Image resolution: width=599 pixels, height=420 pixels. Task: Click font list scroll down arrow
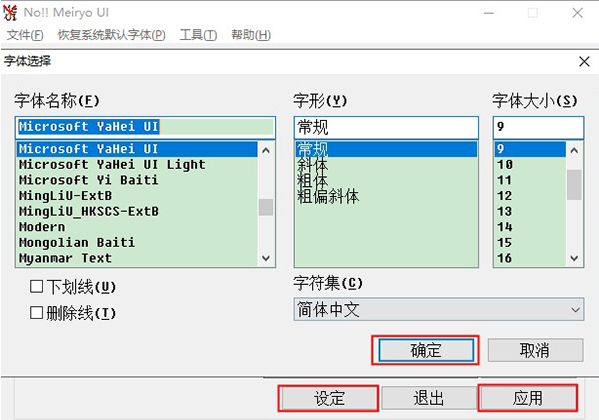[x=266, y=258]
